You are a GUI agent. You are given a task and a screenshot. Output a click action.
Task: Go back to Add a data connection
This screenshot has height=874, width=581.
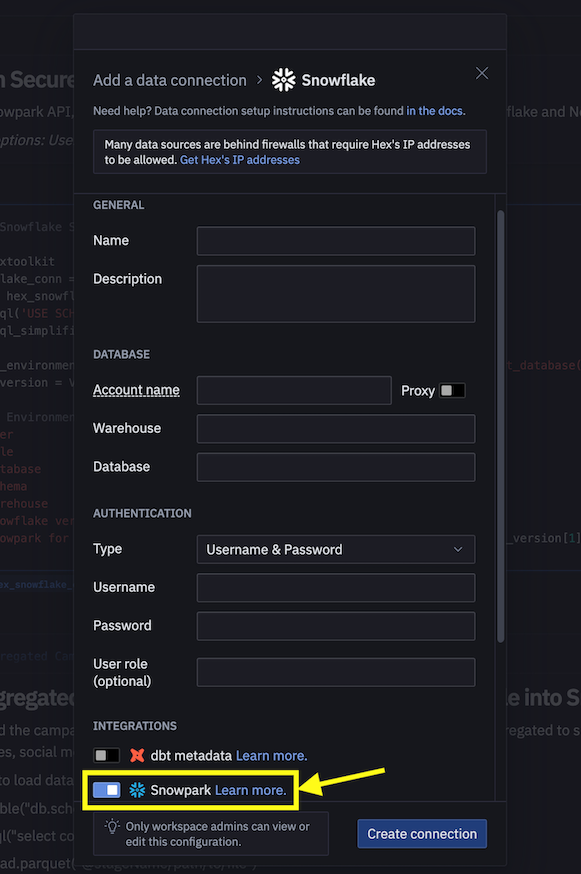coord(170,80)
